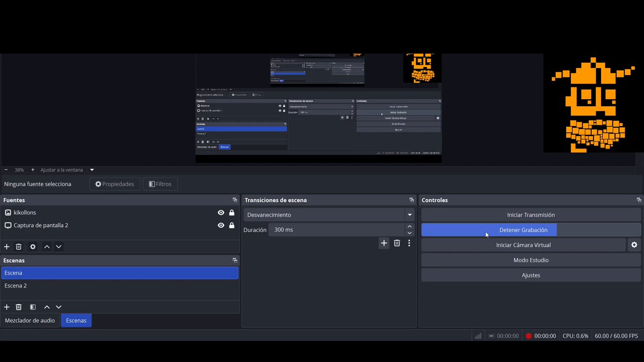Screen dimensions: 644x362
Task: Stop recording with Detener Grabación
Action: (x=531, y=230)
